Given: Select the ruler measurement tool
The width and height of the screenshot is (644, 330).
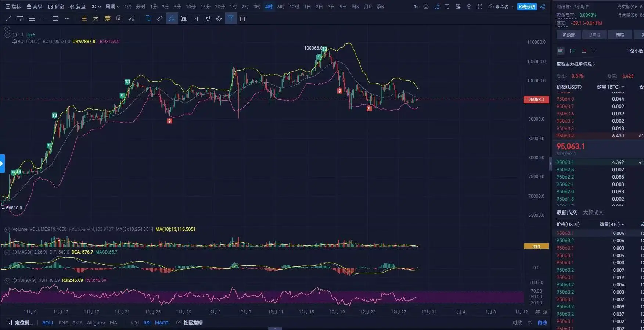Looking at the screenshot, I should 160,18.
